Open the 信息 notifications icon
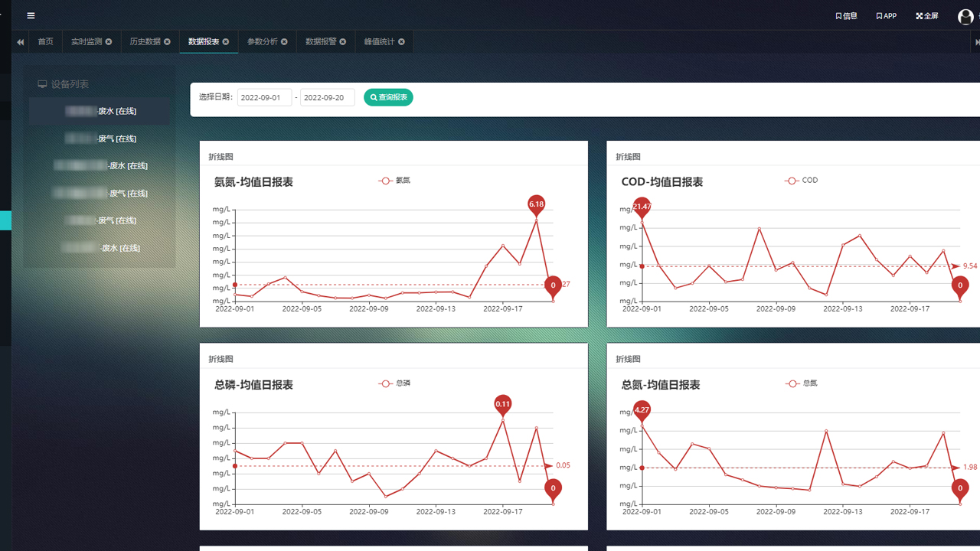The height and width of the screenshot is (551, 980). [846, 16]
